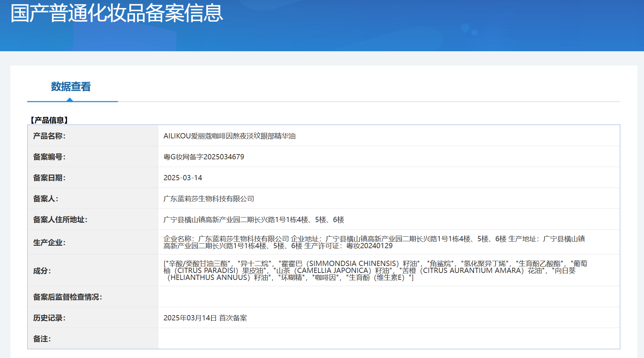Select the 生产企业 details text with license 粤妆20240129
This screenshot has width=644, height=358.
tap(374, 242)
